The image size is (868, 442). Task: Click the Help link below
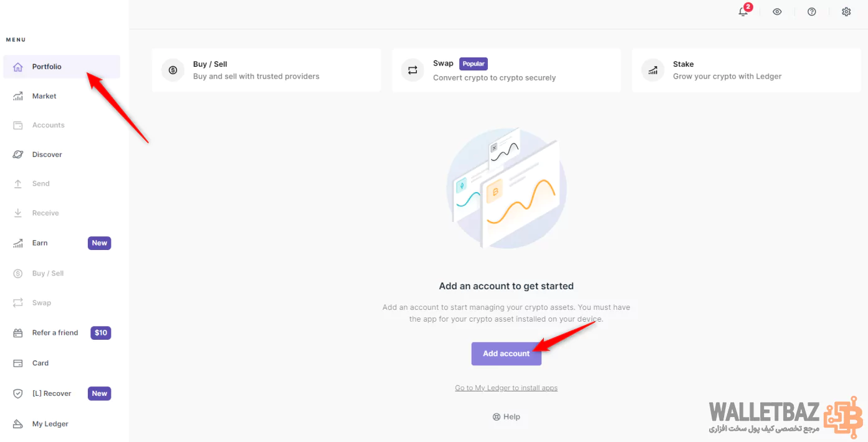[506, 417]
